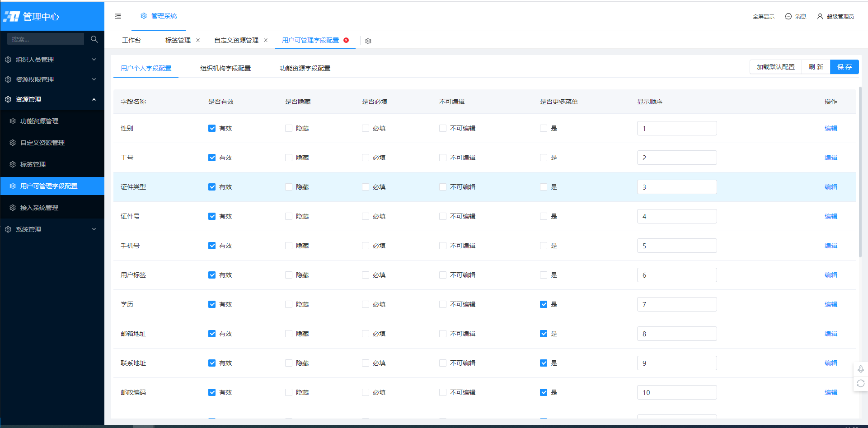Image resolution: width=868 pixels, height=428 pixels.
Task: Click the gear icon next to 接入系统管理
Action: 13,208
